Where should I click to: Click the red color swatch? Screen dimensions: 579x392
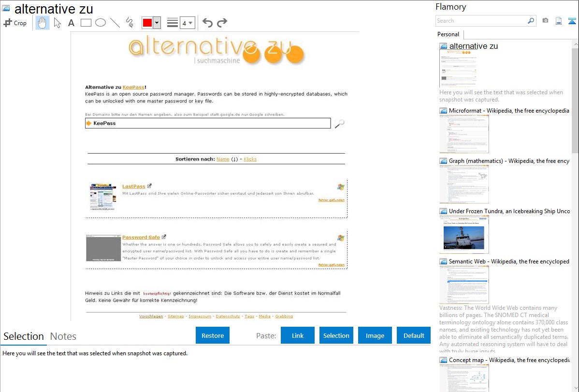pos(147,23)
